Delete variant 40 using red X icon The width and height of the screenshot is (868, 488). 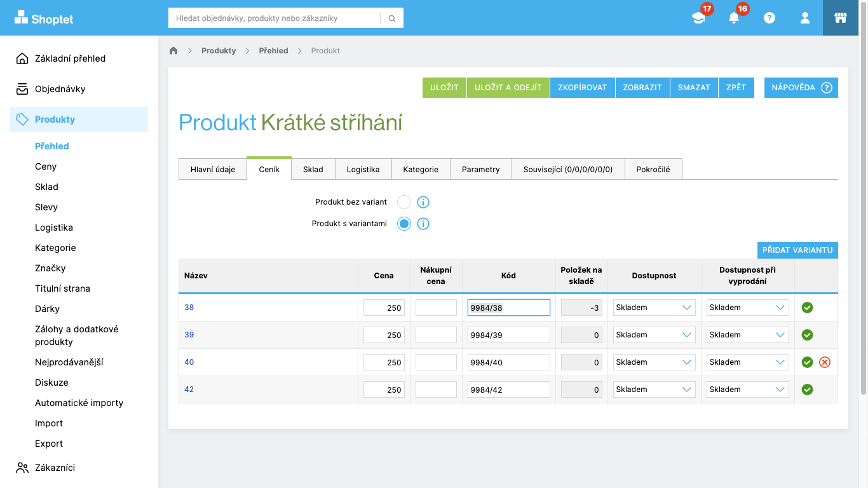click(825, 362)
